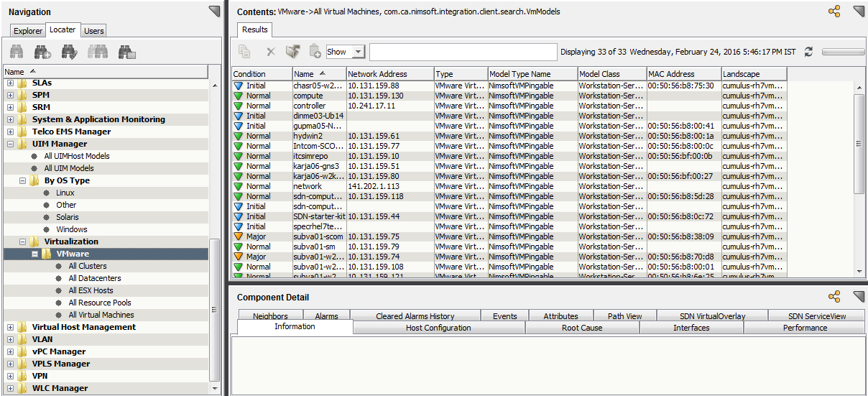Image resolution: width=868 pixels, height=396 pixels.
Task: Open the Performance tab
Action: click(805, 328)
